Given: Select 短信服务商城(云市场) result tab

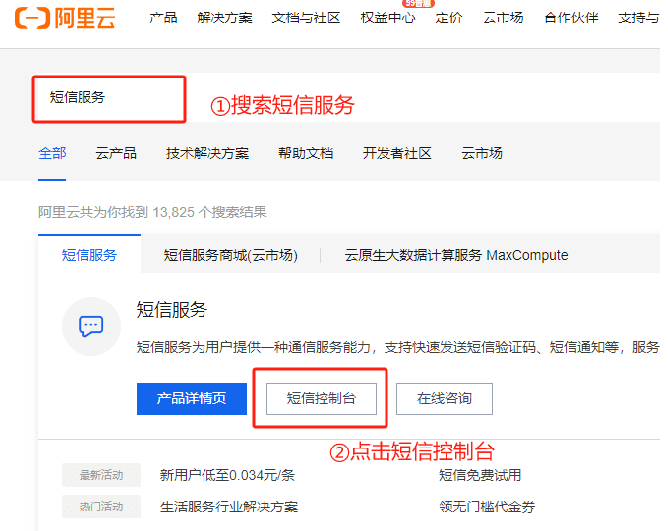Looking at the screenshot, I should click(x=230, y=255).
